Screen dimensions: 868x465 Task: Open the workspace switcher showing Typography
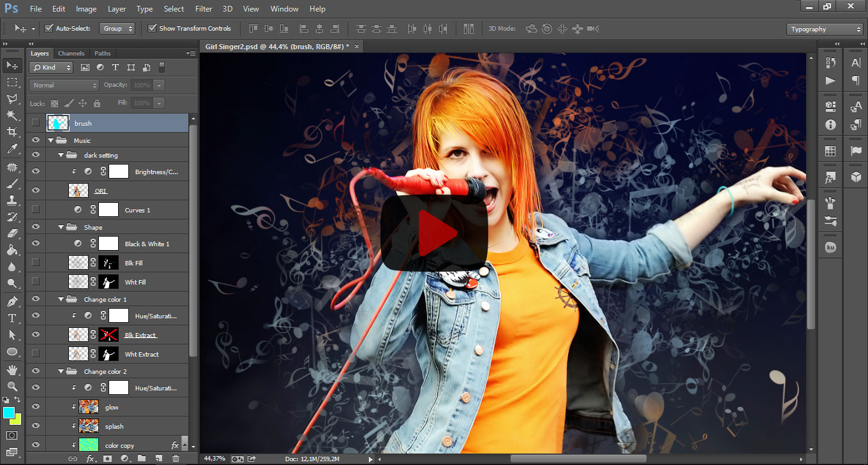tap(824, 29)
